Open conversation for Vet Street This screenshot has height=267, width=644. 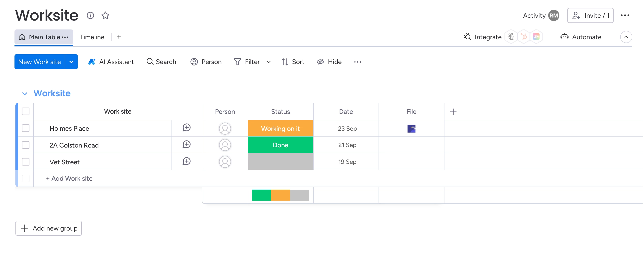pyautogui.click(x=186, y=161)
